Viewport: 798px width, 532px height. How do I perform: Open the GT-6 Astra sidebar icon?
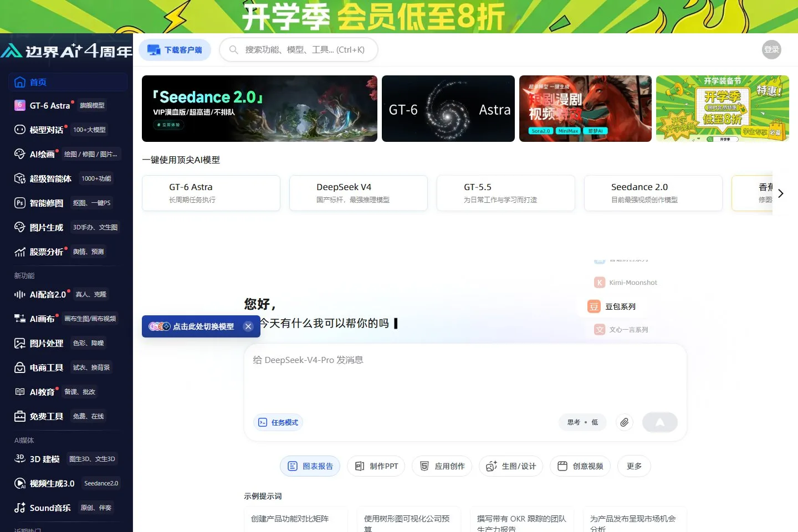[x=20, y=105]
